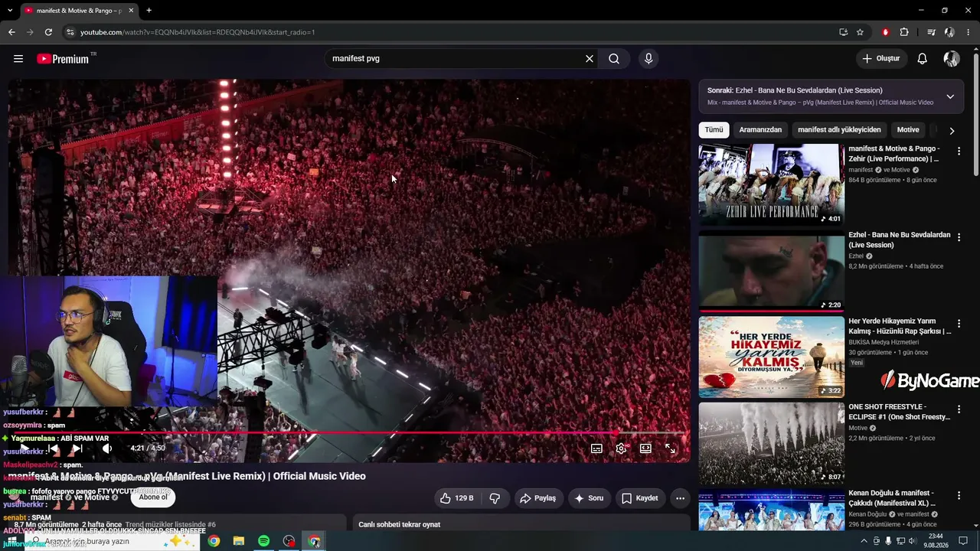Open the YouTube guide hamburger menu
The image size is (980, 551).
point(18,59)
